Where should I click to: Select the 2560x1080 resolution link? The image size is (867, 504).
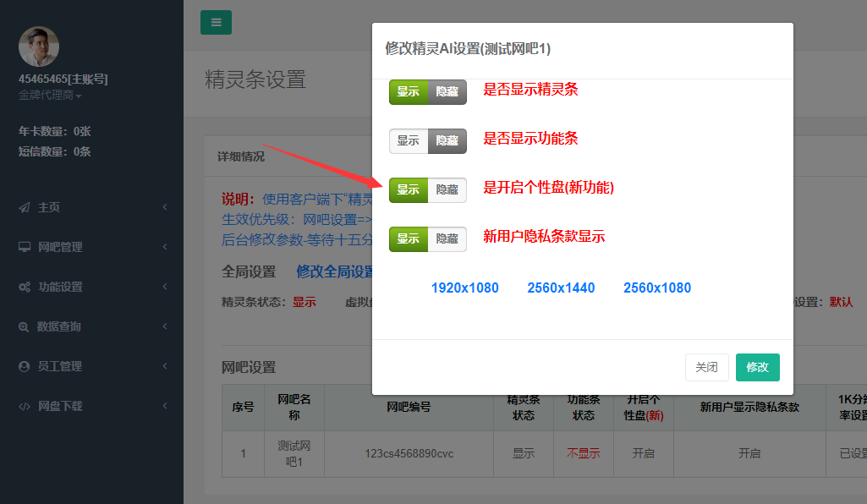click(x=657, y=288)
